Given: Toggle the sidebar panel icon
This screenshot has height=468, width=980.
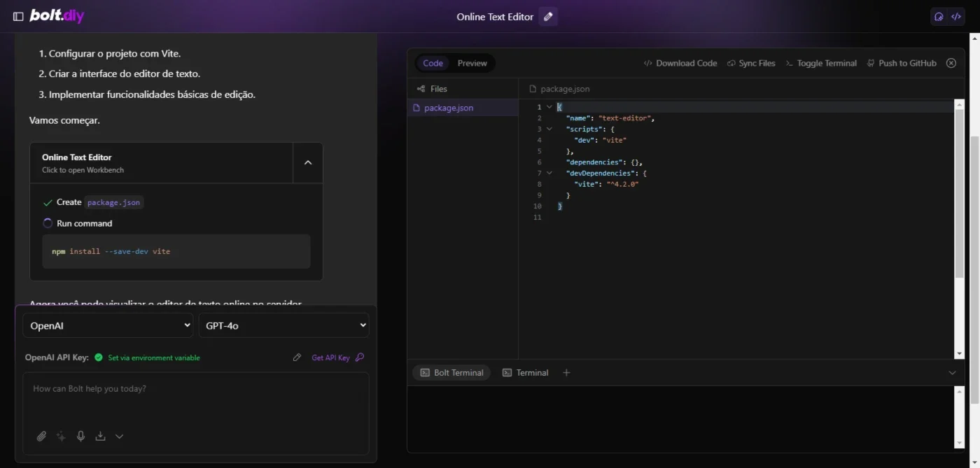Looking at the screenshot, I should coord(18,17).
